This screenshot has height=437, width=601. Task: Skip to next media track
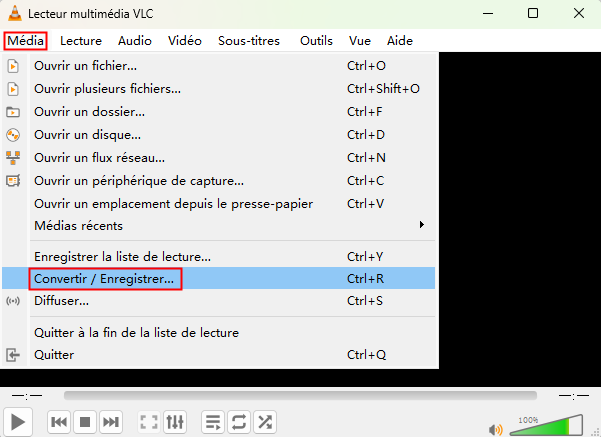click(111, 422)
